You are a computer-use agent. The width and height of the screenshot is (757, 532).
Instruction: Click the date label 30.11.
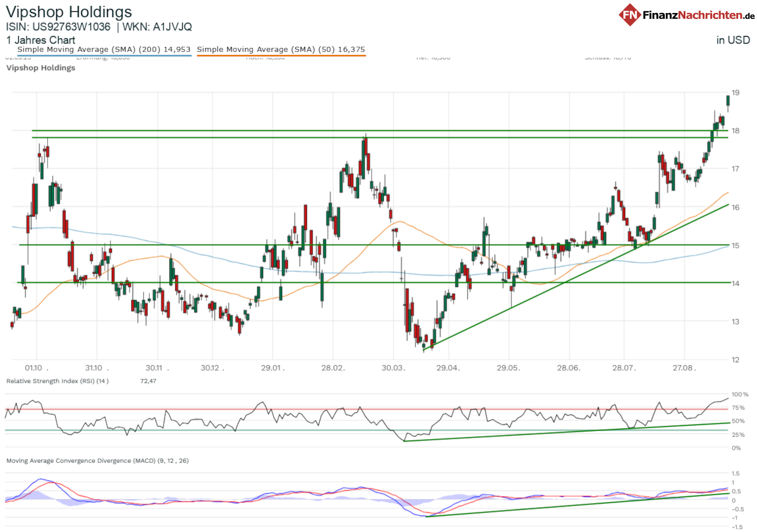[158, 367]
